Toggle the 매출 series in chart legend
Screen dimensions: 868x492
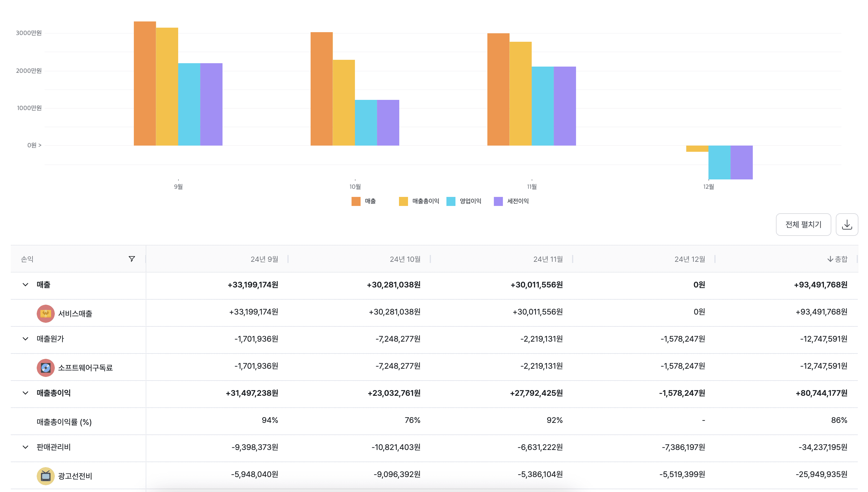(x=370, y=201)
